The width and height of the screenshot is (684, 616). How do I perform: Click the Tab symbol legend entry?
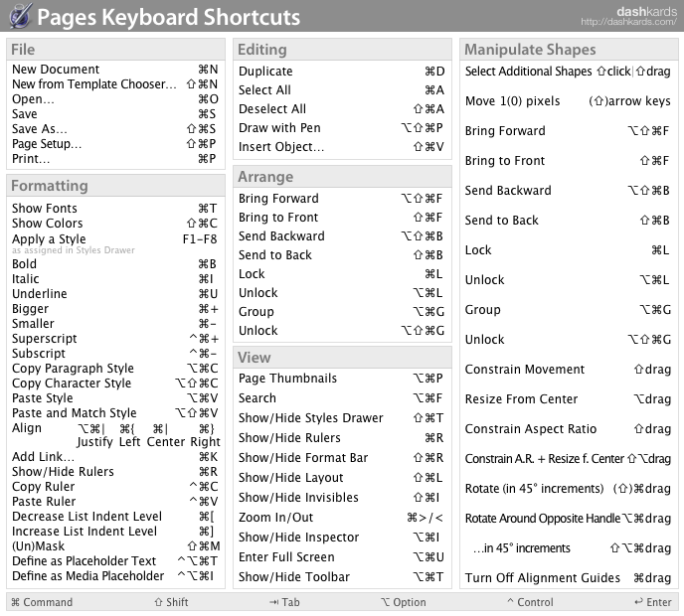284,602
